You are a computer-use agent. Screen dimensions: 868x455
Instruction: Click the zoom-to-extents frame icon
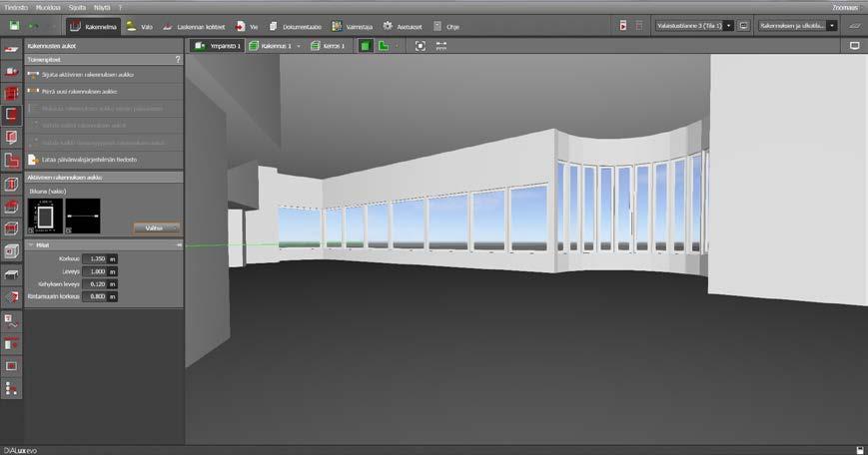click(421, 46)
